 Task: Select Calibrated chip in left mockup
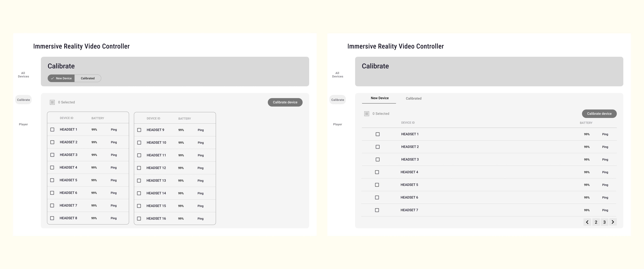(88, 78)
